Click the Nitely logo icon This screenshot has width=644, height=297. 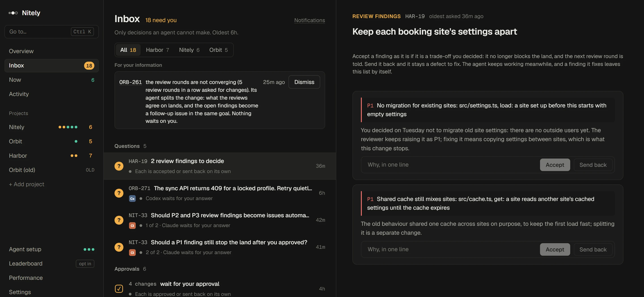[x=13, y=13]
